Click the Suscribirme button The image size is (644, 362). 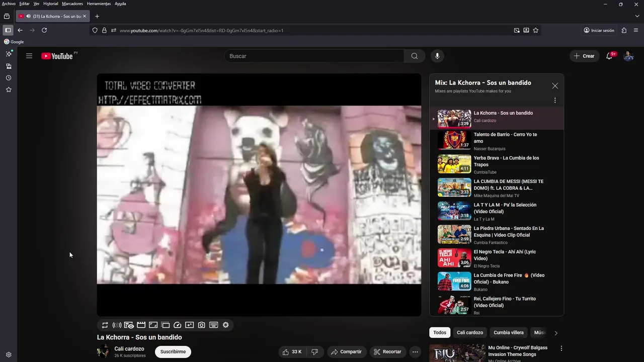173,352
